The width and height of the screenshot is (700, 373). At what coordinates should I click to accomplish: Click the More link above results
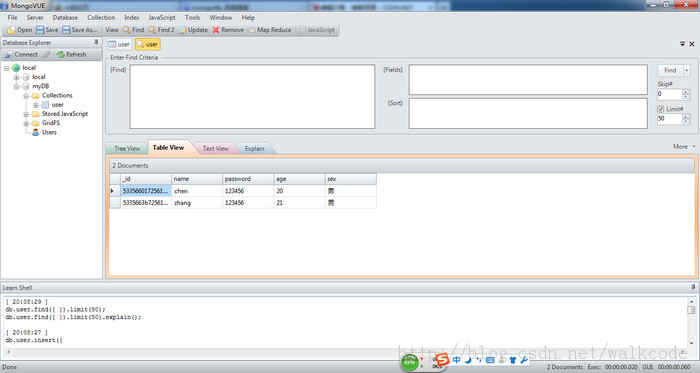pyautogui.click(x=680, y=146)
